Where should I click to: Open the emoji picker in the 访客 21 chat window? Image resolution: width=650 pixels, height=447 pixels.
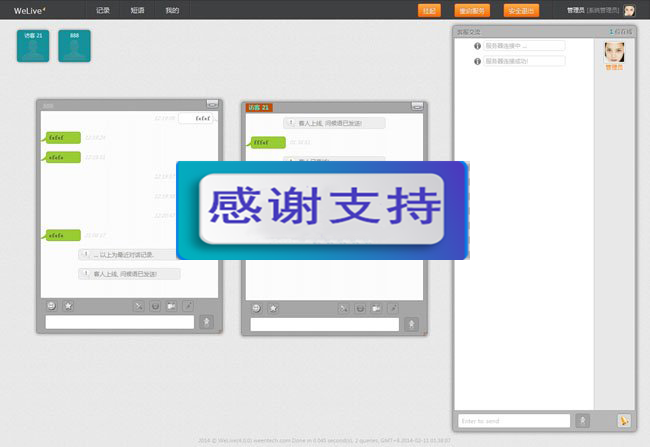point(257,308)
